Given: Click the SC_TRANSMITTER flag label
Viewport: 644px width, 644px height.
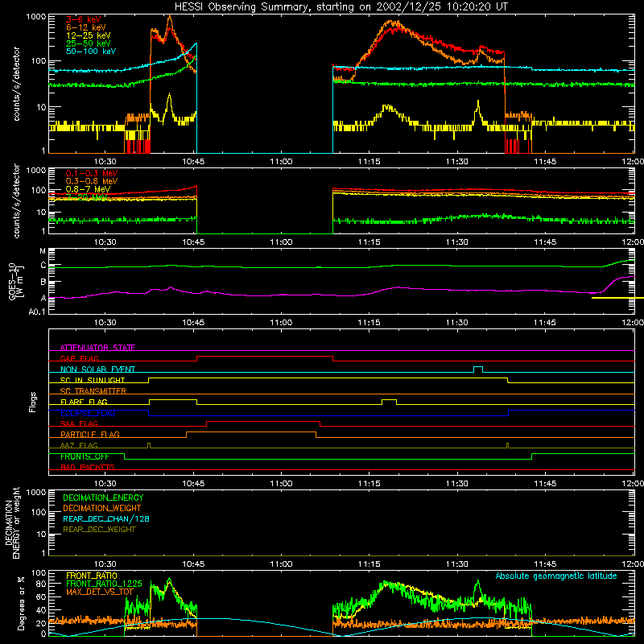Looking at the screenshot, I should point(93,390).
